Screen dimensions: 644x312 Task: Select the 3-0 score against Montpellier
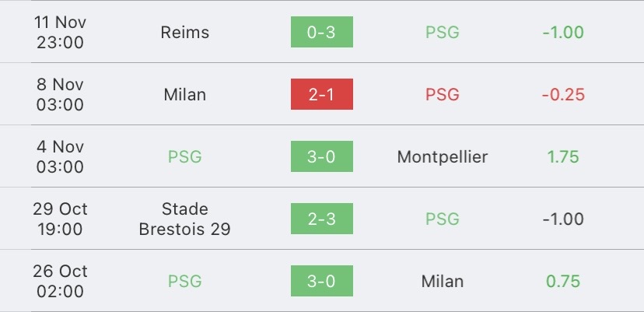321,156
